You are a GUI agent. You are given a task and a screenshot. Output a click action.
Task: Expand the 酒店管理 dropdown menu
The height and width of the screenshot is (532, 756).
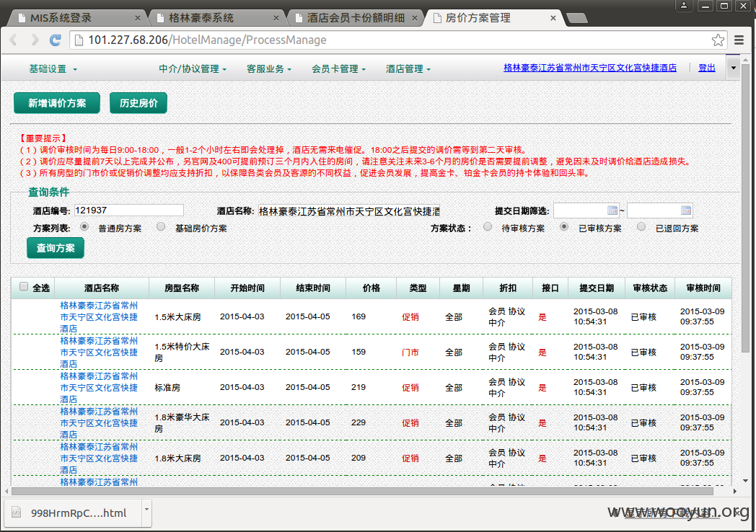coord(408,69)
